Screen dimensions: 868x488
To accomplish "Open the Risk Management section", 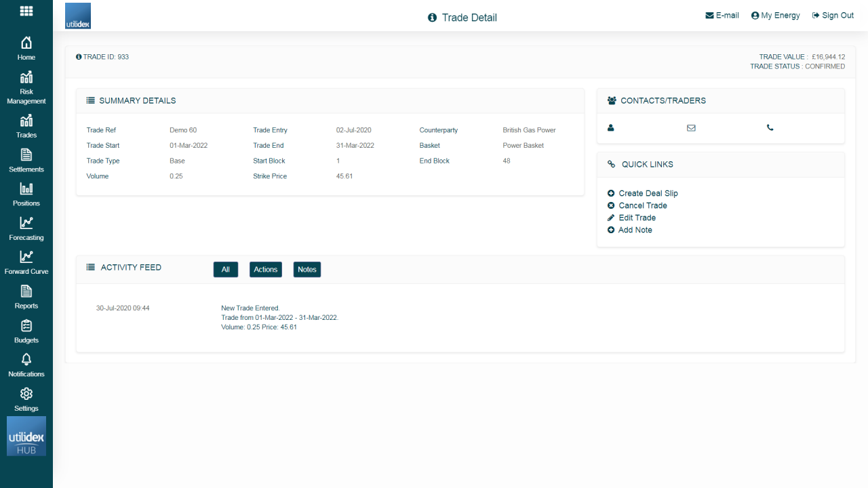I will (26, 87).
